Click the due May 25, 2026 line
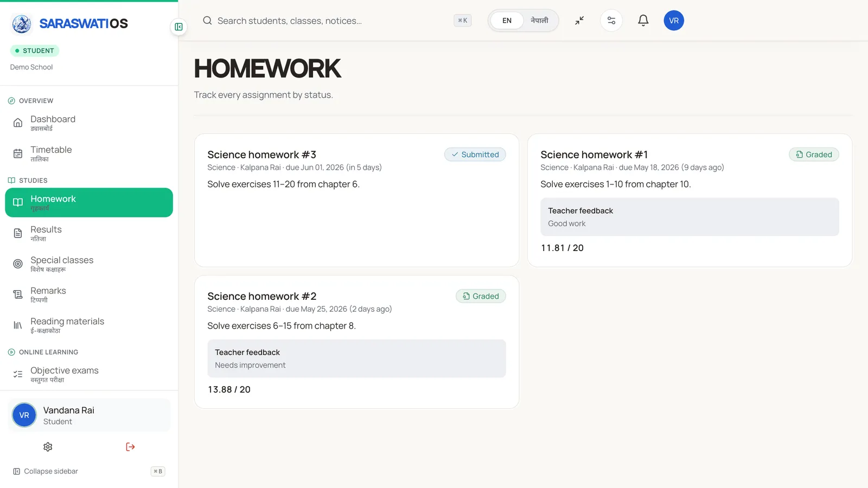The height and width of the screenshot is (488, 868). (x=299, y=309)
